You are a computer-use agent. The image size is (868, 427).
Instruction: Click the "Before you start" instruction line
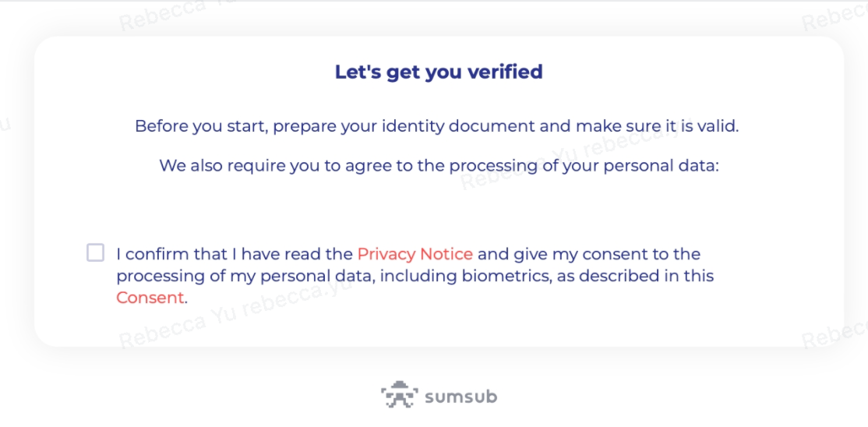point(437,126)
